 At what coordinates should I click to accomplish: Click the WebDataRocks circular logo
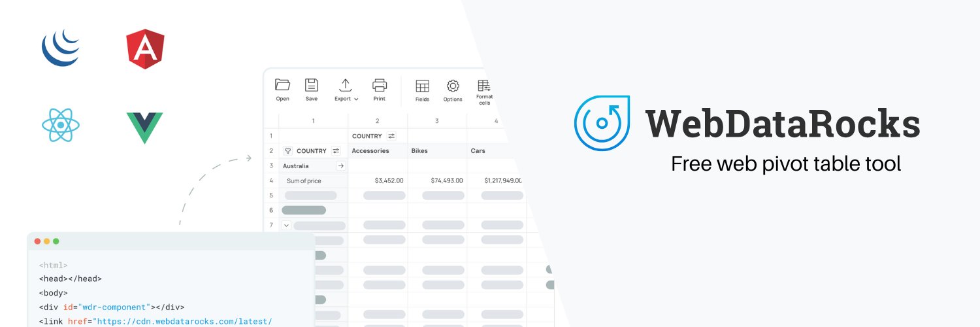[x=602, y=123]
